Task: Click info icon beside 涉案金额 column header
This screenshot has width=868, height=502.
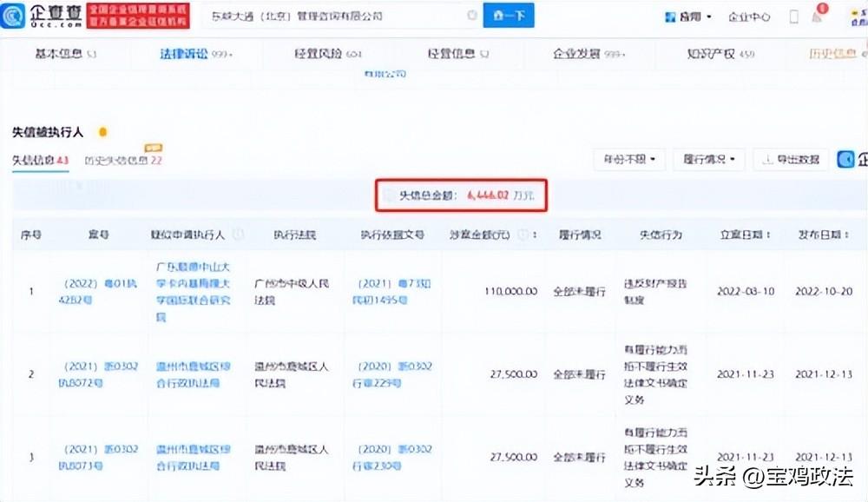Action: (x=522, y=234)
